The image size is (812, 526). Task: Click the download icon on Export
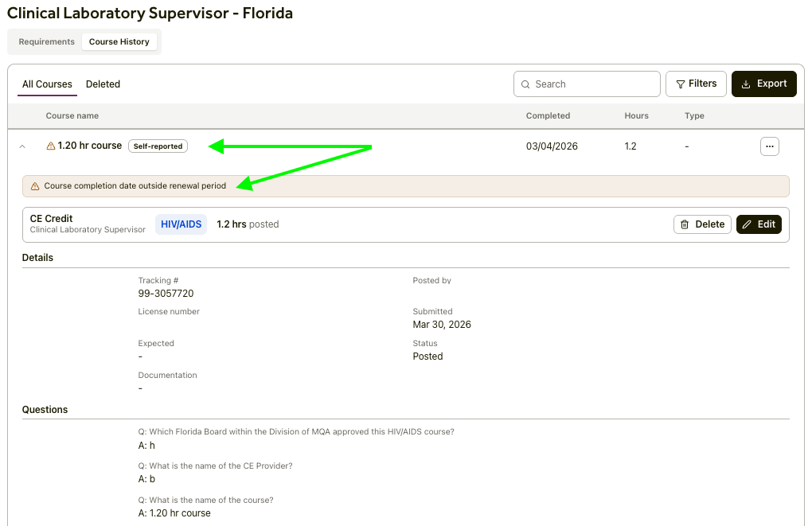[x=745, y=84]
